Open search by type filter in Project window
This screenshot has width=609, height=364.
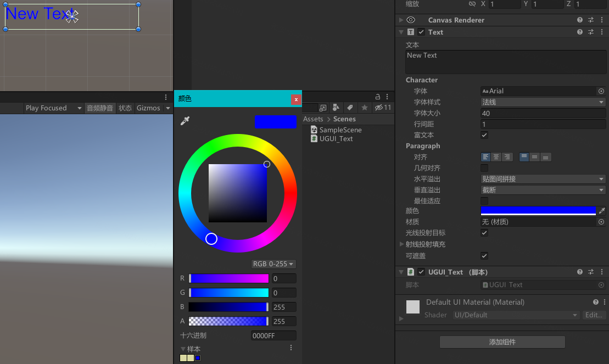coord(336,108)
